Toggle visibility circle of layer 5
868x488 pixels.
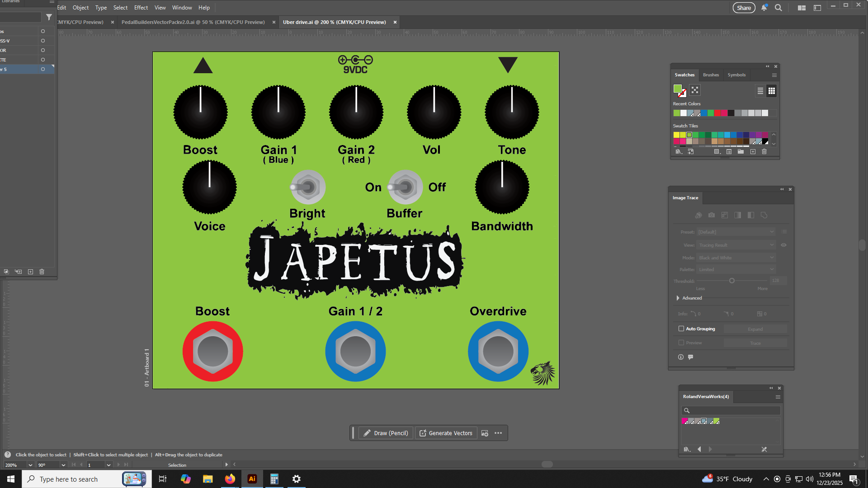[43, 69]
